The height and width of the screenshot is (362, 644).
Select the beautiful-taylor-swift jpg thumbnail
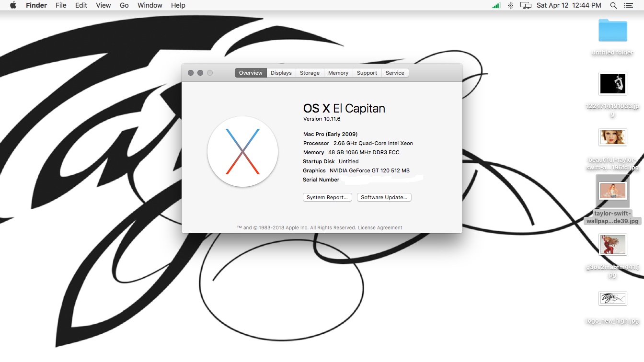pos(613,137)
